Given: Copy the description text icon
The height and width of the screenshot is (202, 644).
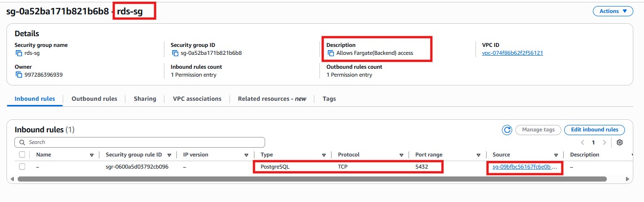Looking at the screenshot, I should 331,53.
